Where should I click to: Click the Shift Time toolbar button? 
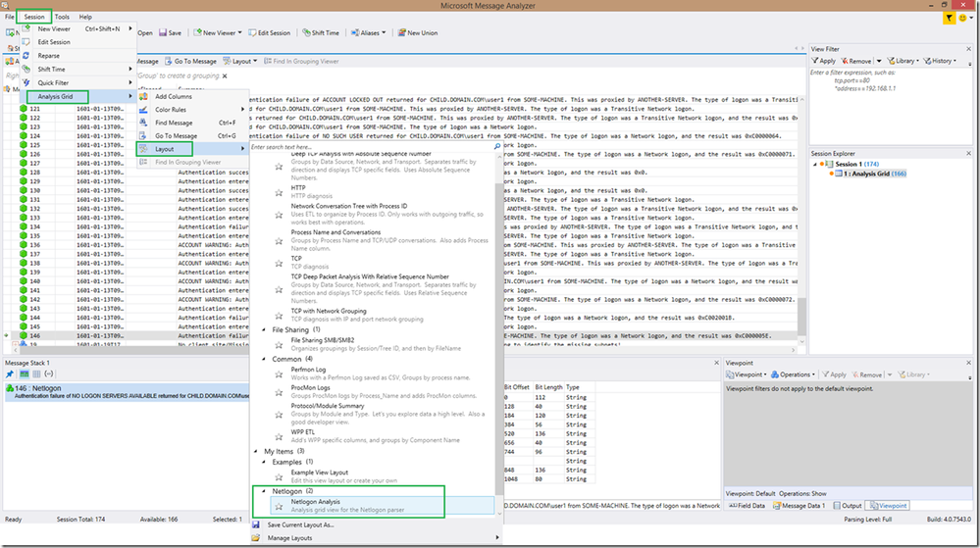tap(321, 32)
